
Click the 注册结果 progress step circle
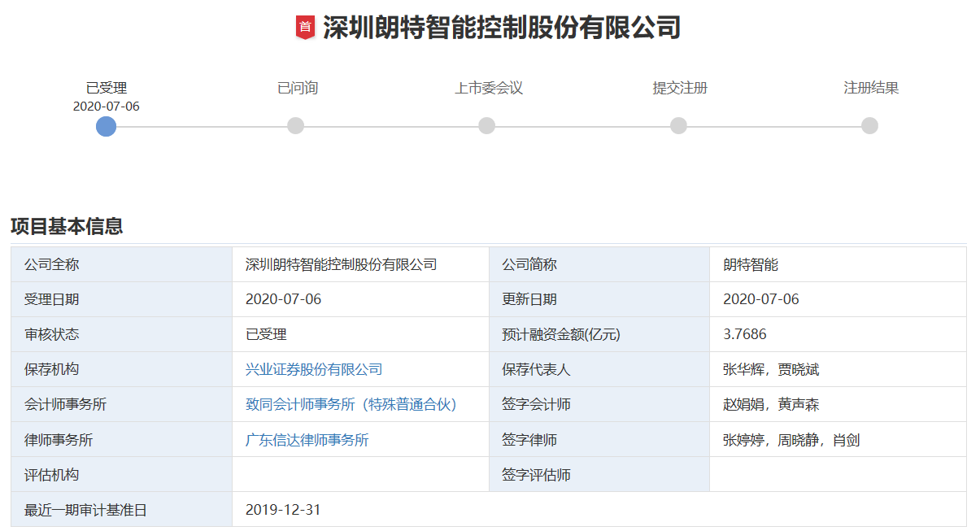pyautogui.click(x=869, y=126)
